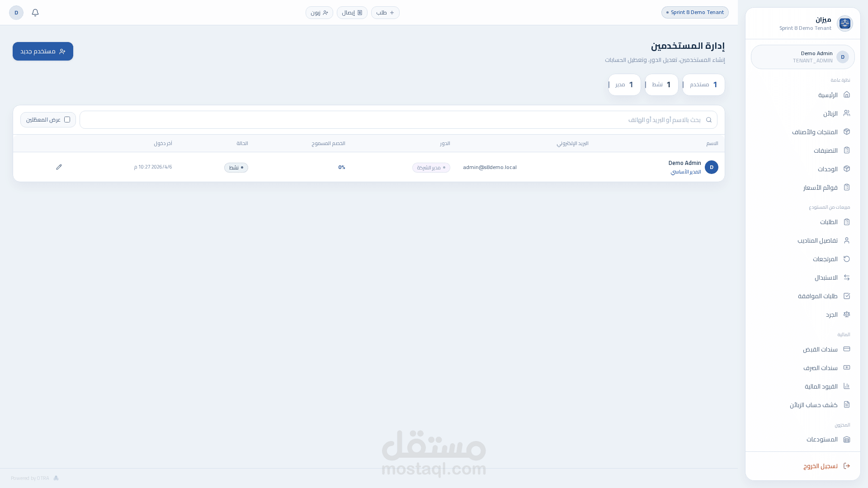Viewport: 868px width, 488px height.
Task: Click the ميزان app logo
Action: point(844,23)
